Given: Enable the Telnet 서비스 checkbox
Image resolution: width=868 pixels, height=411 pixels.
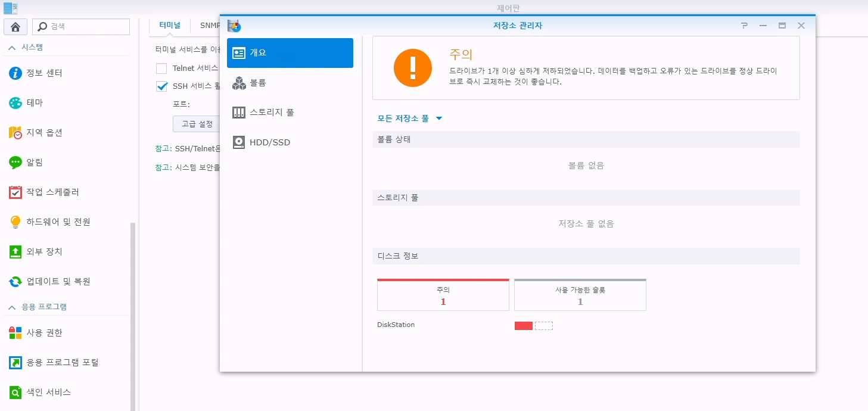Looking at the screenshot, I should click(161, 68).
